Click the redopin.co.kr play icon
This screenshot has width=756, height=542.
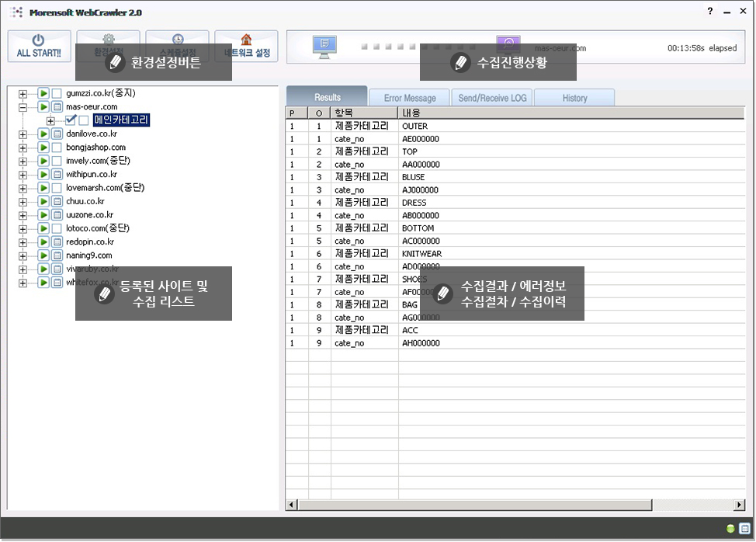pos(43,241)
